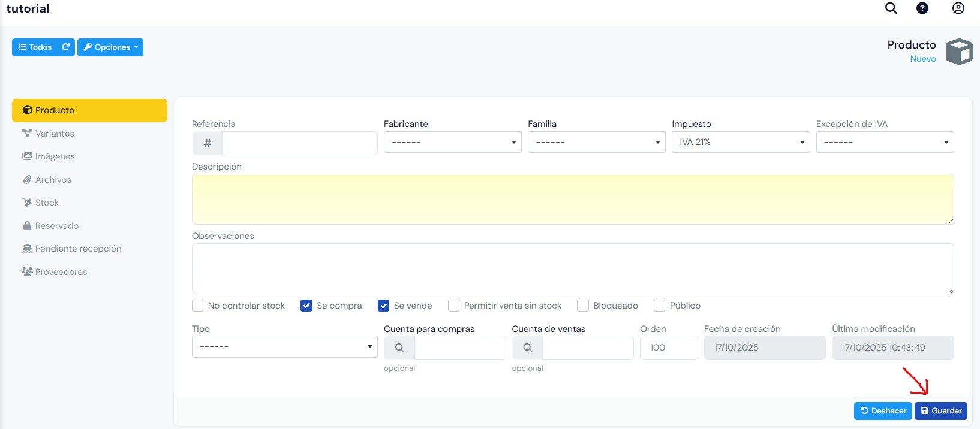Viewport: 980px width, 429px height.
Task: Uncheck the Se compra checkbox
Action: (x=306, y=306)
